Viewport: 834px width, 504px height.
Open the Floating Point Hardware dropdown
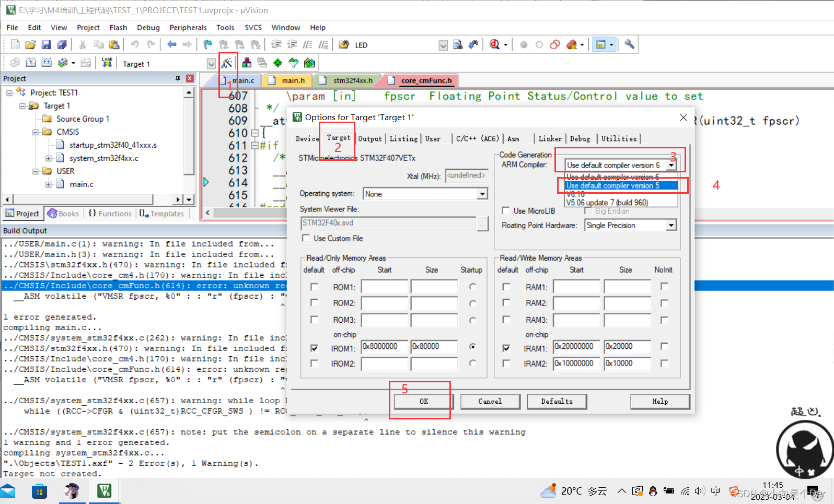(x=671, y=225)
